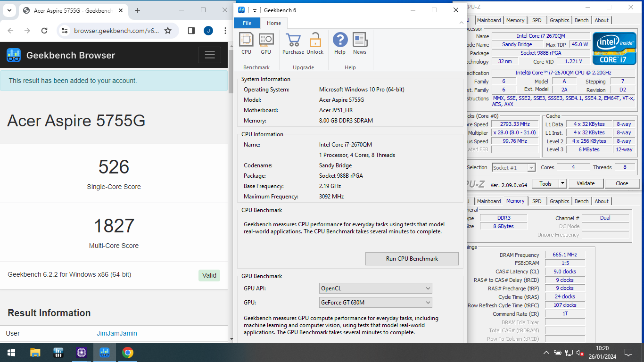The width and height of the screenshot is (644, 362).
Task: Open the taskbar app next to File Explorer
Action: click(x=58, y=353)
